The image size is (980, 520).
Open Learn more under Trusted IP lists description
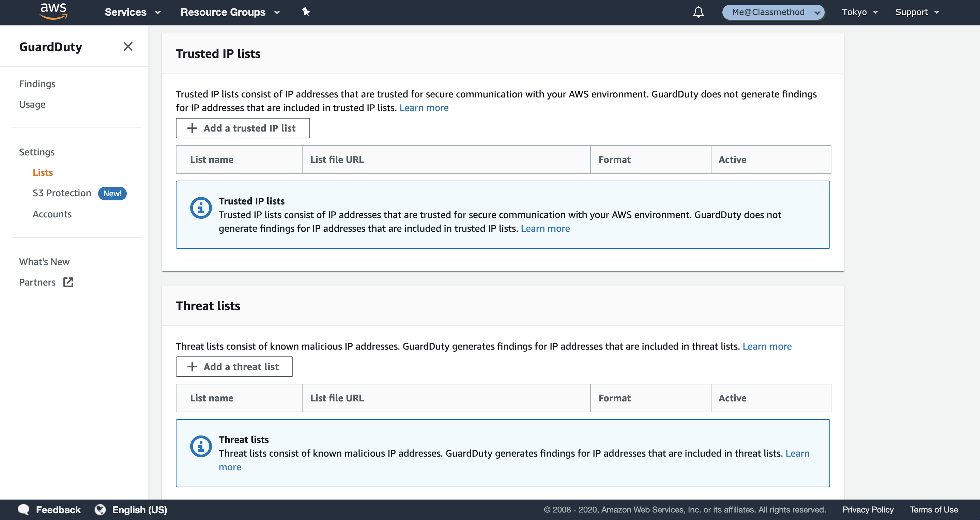424,108
